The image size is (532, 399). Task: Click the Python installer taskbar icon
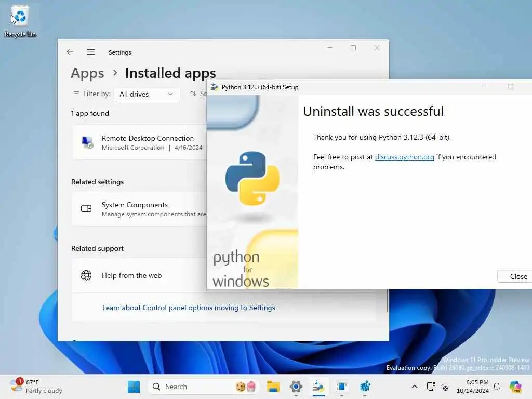click(318, 387)
